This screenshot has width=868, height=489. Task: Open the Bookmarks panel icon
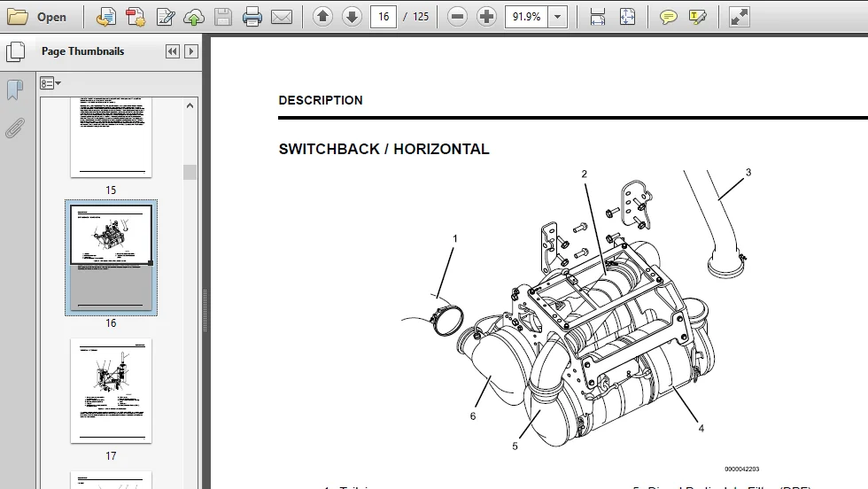click(x=15, y=90)
